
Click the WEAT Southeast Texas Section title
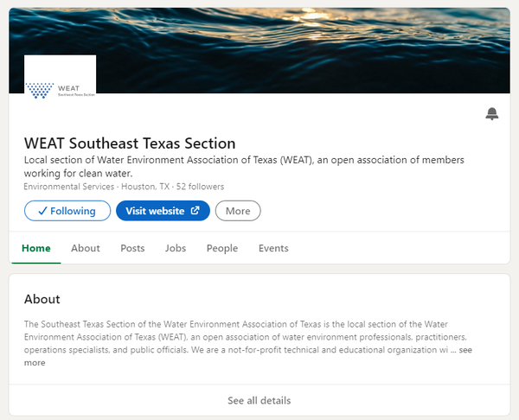pos(130,143)
